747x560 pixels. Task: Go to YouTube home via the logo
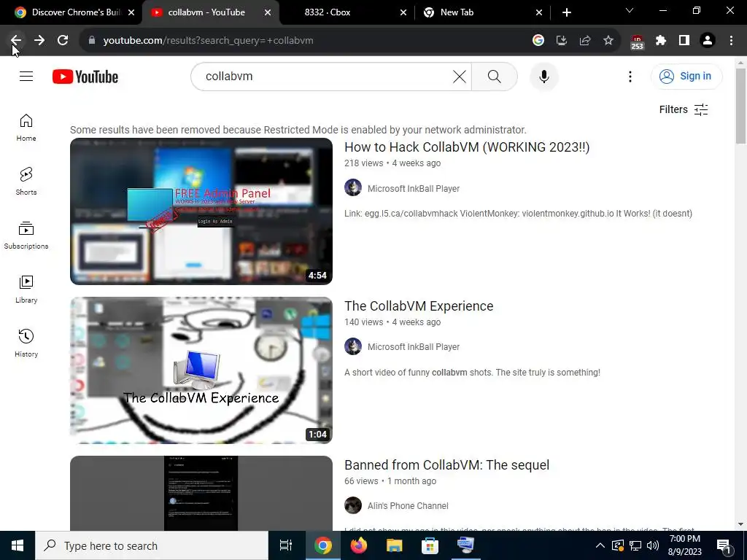85,77
